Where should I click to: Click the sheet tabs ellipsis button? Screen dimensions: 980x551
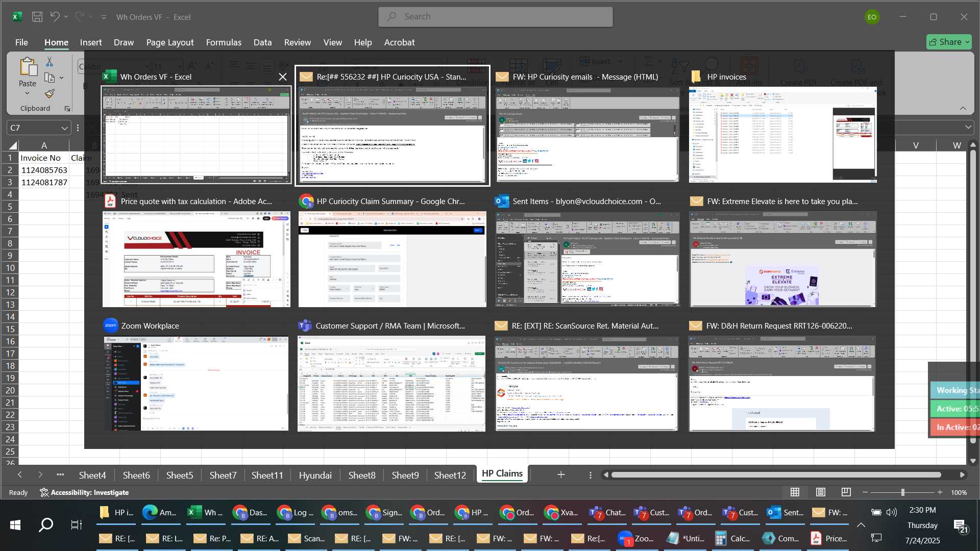point(60,474)
